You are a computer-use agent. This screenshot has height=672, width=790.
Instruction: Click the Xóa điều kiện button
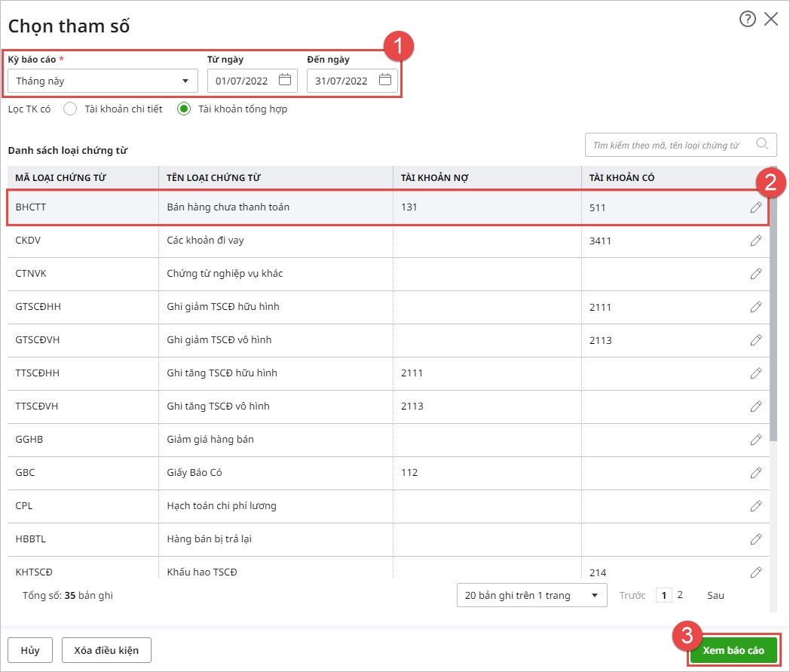point(106,649)
